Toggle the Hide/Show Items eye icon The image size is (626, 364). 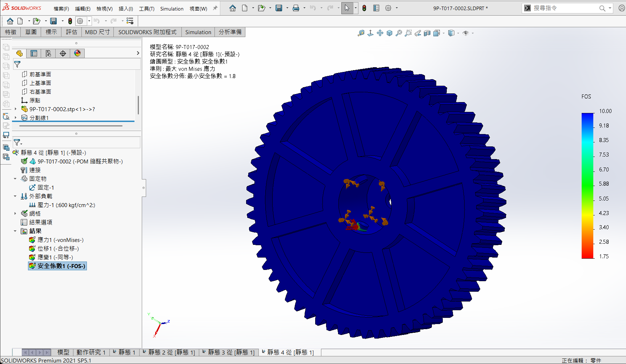click(466, 33)
